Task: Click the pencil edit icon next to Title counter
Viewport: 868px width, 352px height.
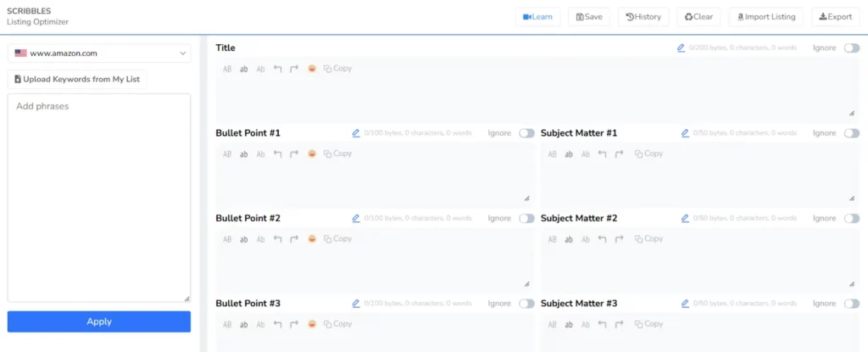Action: point(681,48)
